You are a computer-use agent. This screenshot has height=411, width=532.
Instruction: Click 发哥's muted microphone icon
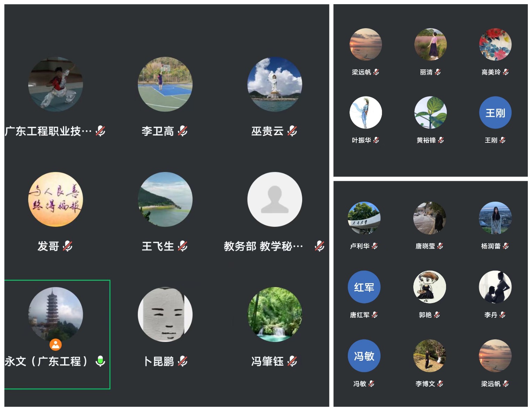(x=68, y=246)
